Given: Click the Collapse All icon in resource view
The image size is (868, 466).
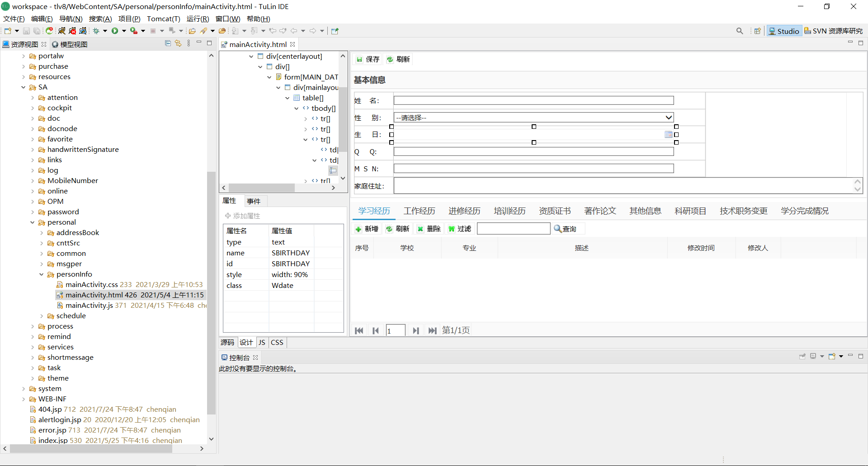Looking at the screenshot, I should click(168, 43).
